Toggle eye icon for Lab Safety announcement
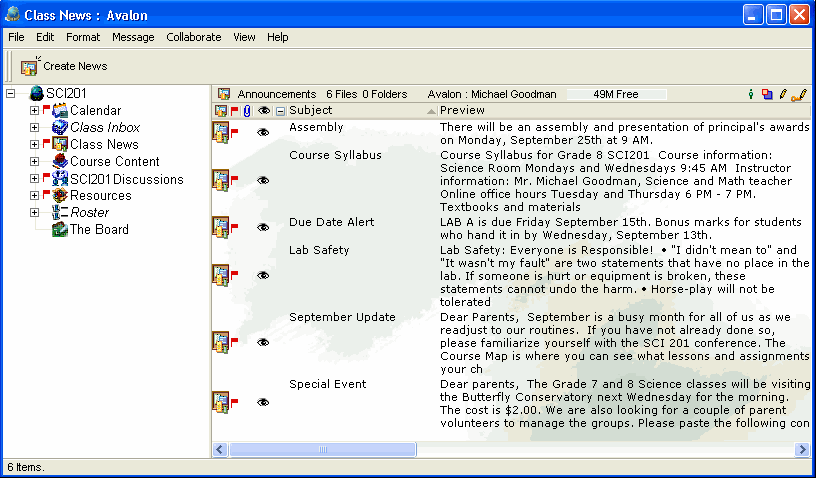Screen dimensions: 816x478 click(x=264, y=275)
